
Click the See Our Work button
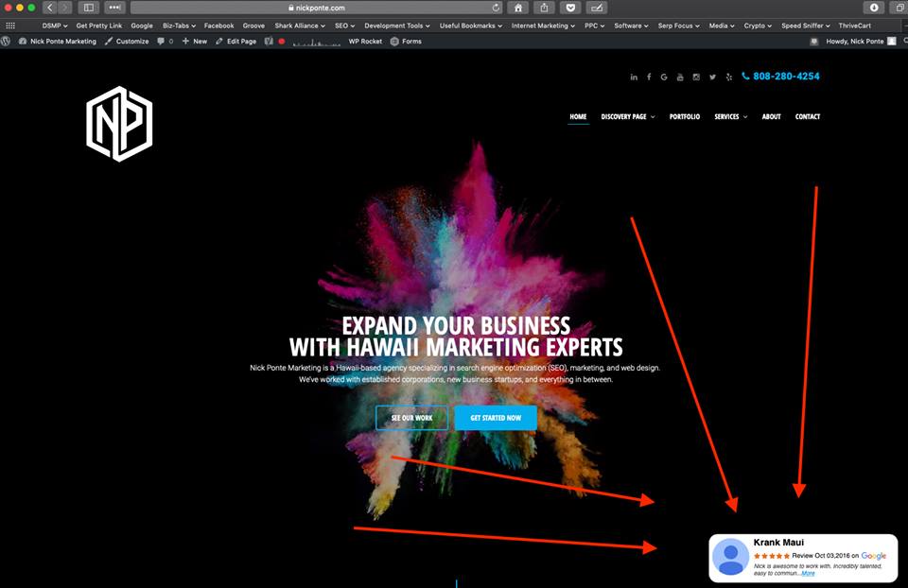(411, 418)
